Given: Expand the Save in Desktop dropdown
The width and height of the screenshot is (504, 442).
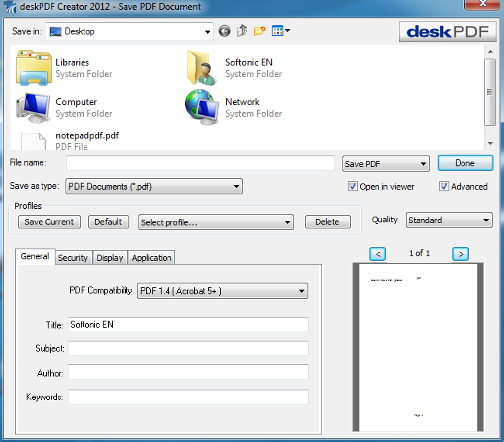Looking at the screenshot, I should point(129,31).
